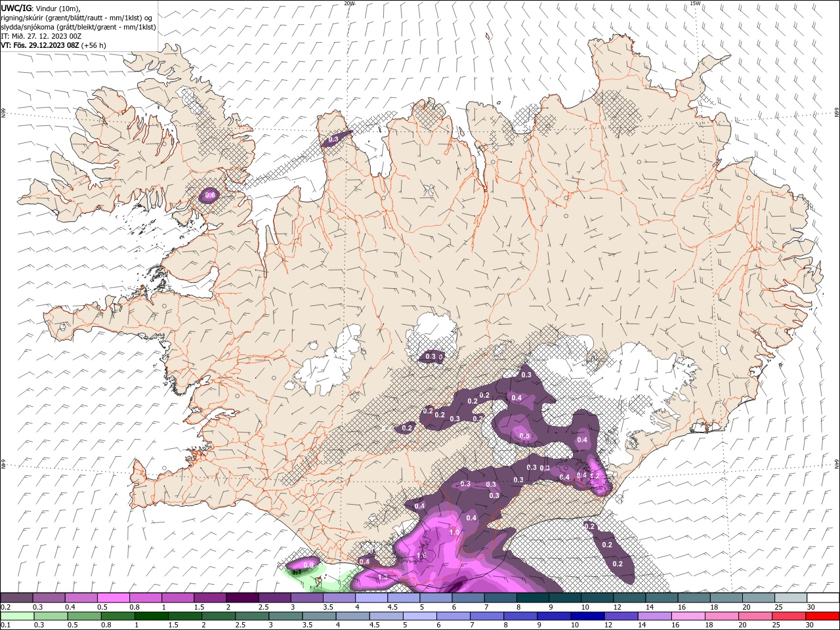The image size is (840, 630).
Task: Pick lower legend violet swatch between 14 and 16
Action: (654, 616)
